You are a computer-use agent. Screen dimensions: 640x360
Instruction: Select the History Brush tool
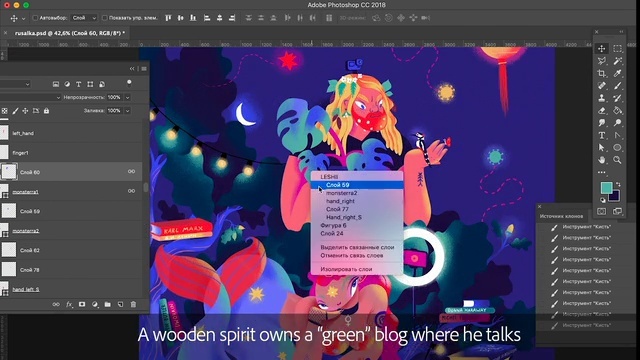(x=618, y=98)
